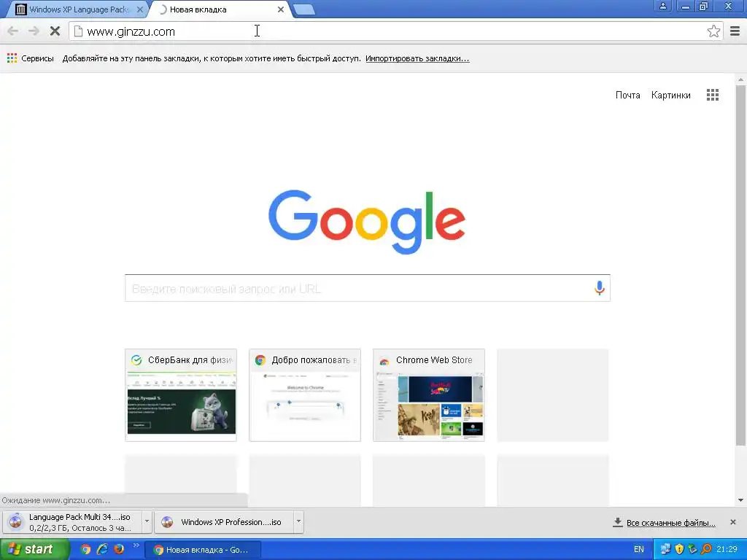
Task: Open the Добро пожаловать Chrome tile
Action: pos(305,394)
